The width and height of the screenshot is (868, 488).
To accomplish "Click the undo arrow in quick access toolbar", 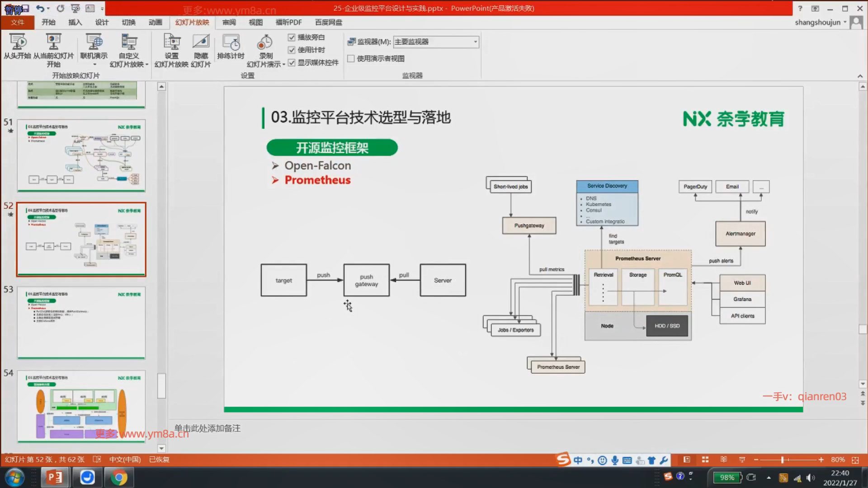I will coord(40,8).
